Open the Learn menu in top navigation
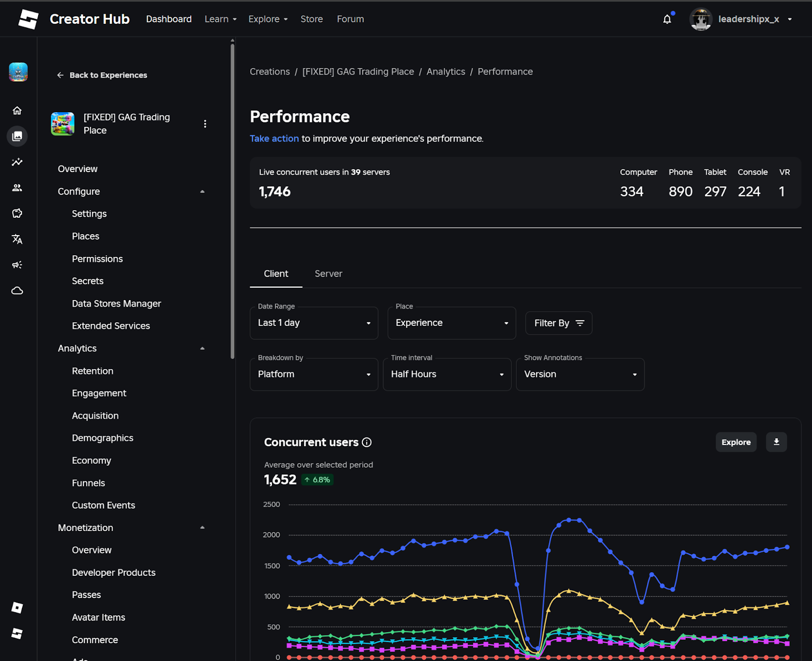 coord(220,19)
